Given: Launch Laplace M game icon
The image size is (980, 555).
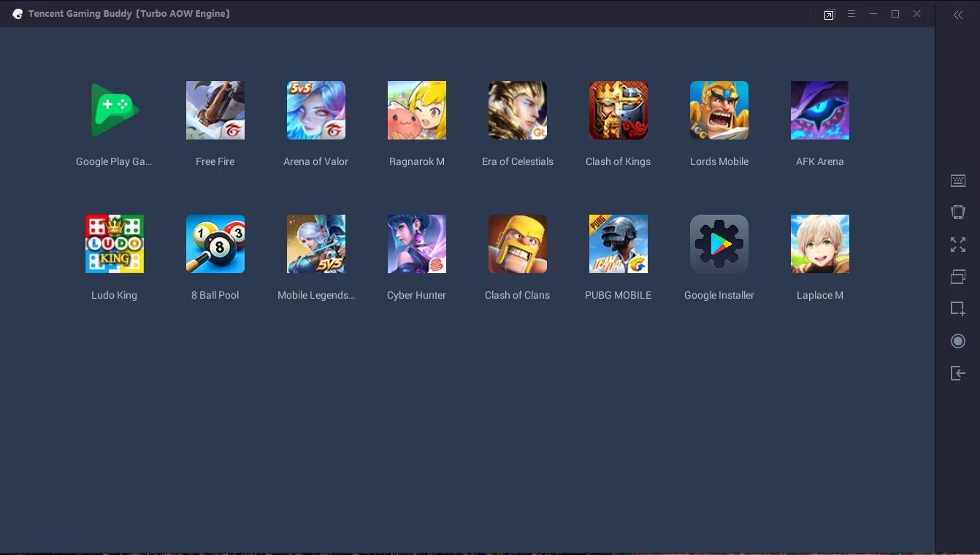Looking at the screenshot, I should 820,244.
